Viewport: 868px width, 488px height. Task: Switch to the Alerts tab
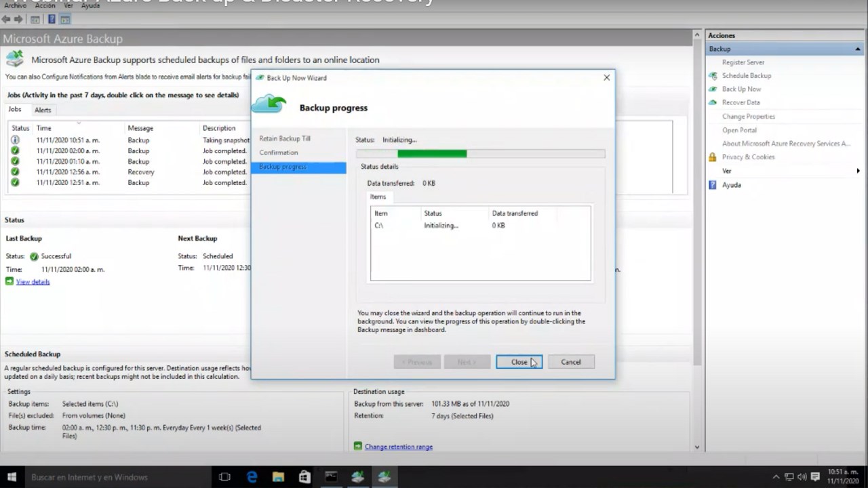click(x=43, y=110)
